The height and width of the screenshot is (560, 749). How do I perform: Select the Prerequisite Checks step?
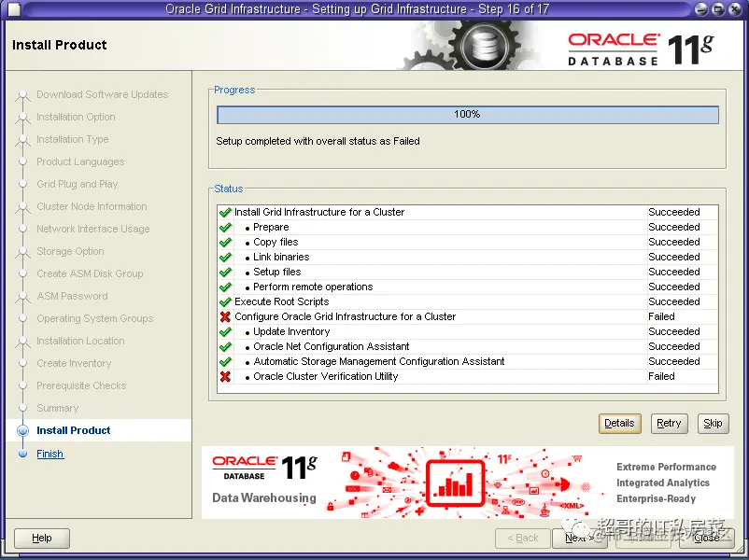coord(81,385)
